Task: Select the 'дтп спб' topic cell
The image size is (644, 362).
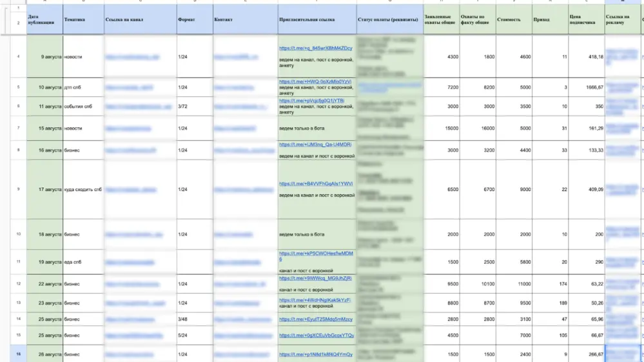Action: [83, 87]
